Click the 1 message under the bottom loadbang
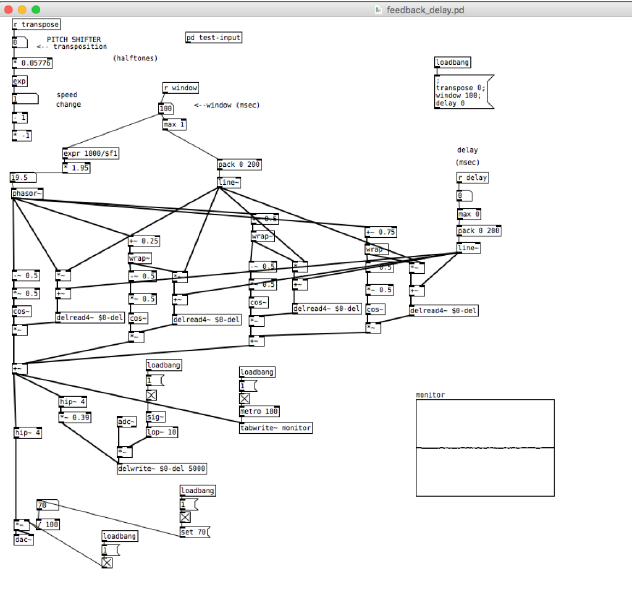Image resolution: width=632 pixels, height=600 pixels. [111, 550]
